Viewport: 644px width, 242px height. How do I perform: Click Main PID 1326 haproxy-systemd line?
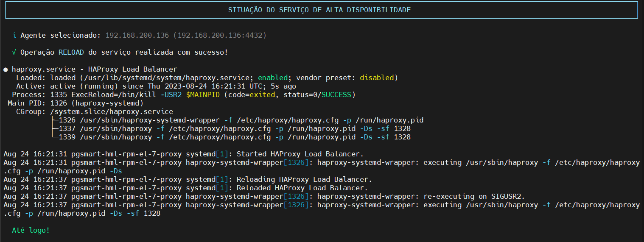(x=76, y=103)
